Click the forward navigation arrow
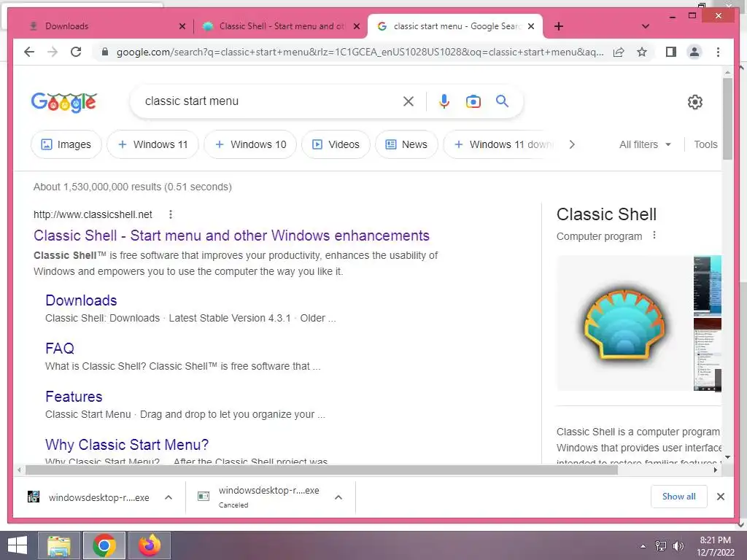The width and height of the screenshot is (747, 560). point(53,52)
